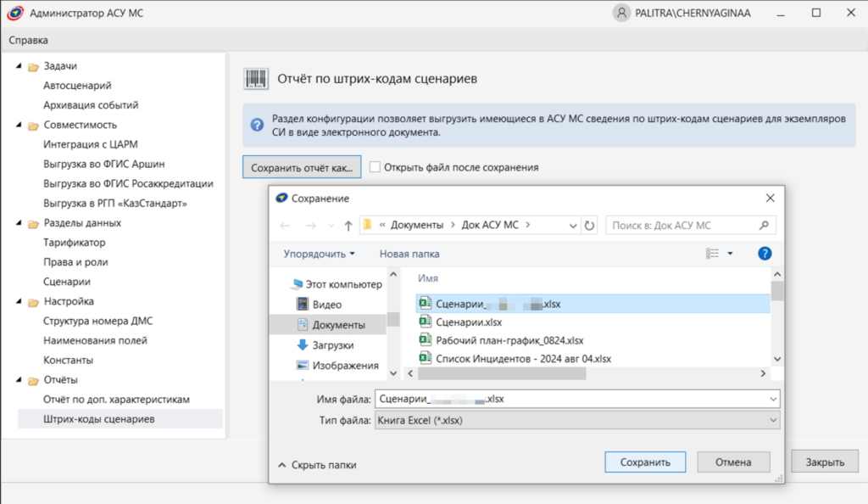Click Excel icon of Список Инцидентов file
Screen dimensions: 868x504
point(426,358)
